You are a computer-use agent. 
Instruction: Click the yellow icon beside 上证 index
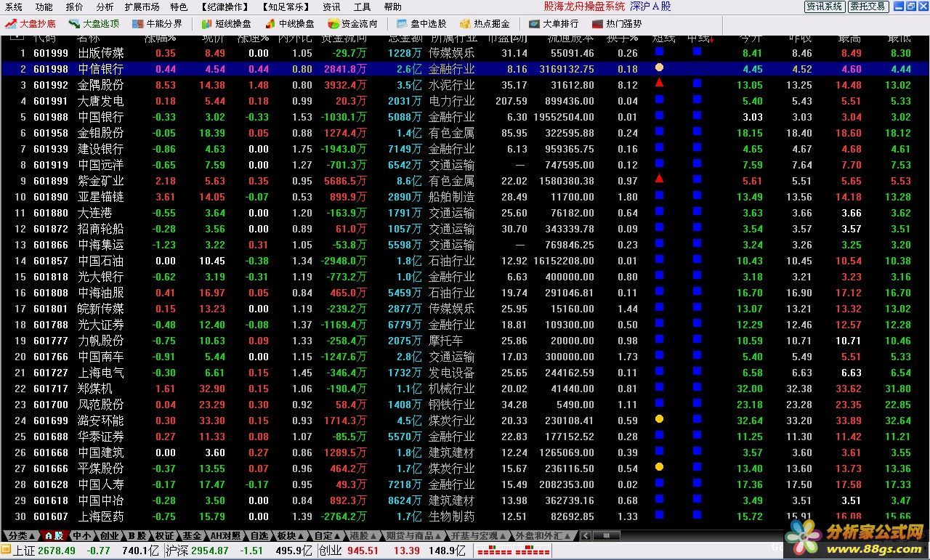tap(7, 551)
